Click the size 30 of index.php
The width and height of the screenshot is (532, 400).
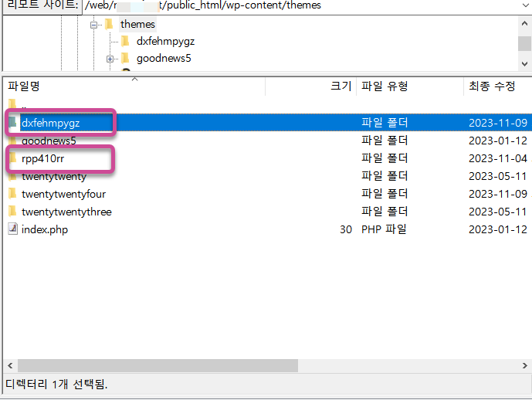(x=346, y=229)
